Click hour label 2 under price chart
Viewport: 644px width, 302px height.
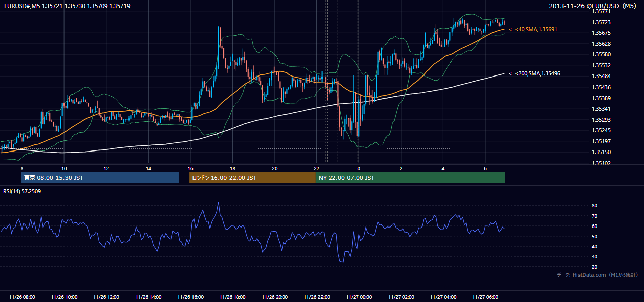401,168
